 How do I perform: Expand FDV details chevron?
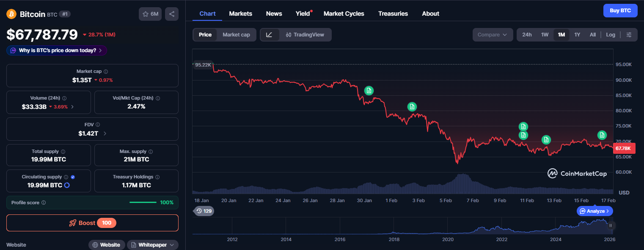coord(105,133)
